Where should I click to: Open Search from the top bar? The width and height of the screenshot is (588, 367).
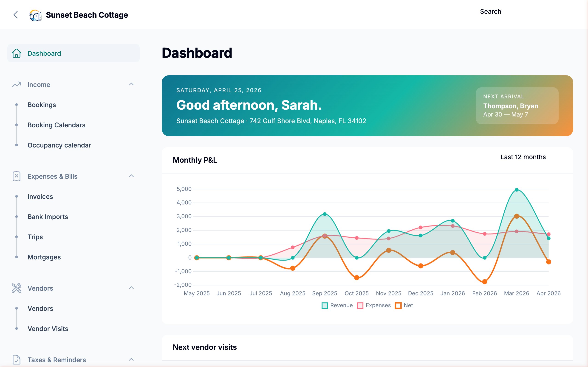click(x=490, y=11)
